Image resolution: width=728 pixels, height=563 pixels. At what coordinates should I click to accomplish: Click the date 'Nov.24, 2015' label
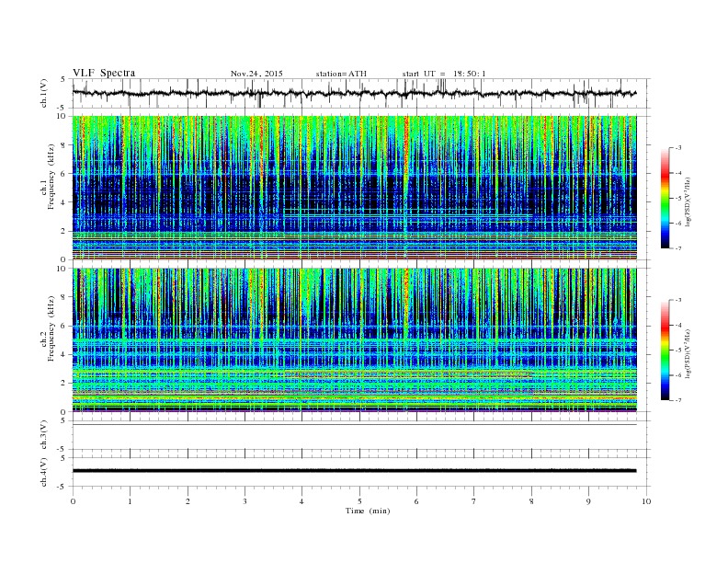[x=256, y=74]
